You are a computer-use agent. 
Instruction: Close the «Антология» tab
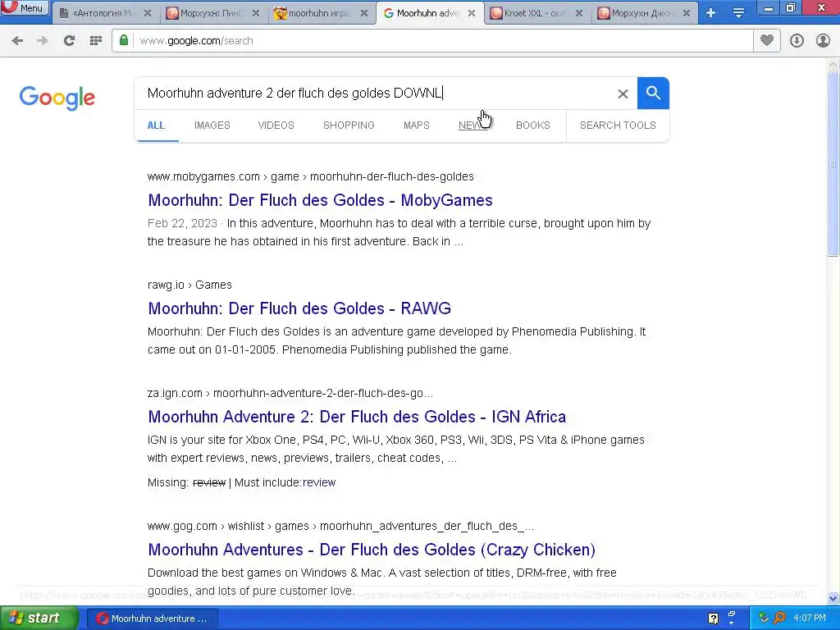[148, 13]
